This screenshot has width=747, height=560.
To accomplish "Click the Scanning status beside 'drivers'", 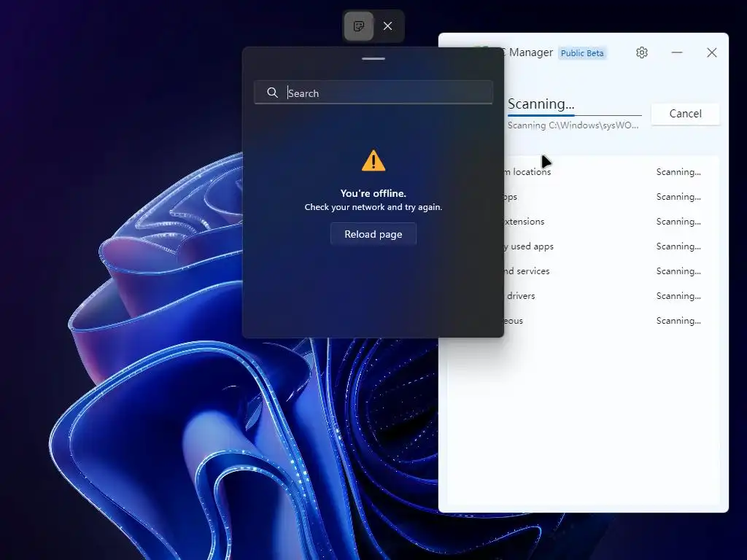I will click(678, 296).
